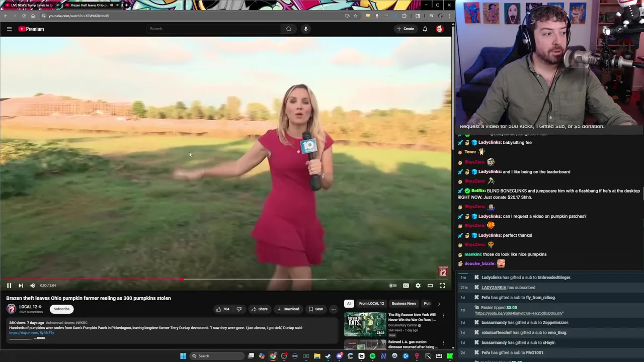Click the search magnifier button
The height and width of the screenshot is (362, 644).
[289, 29]
